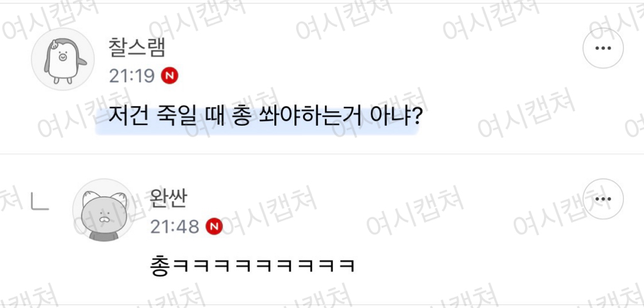Click the red N badge beside 21:19
Viewport: 644px width, 308px height.
[x=169, y=76]
